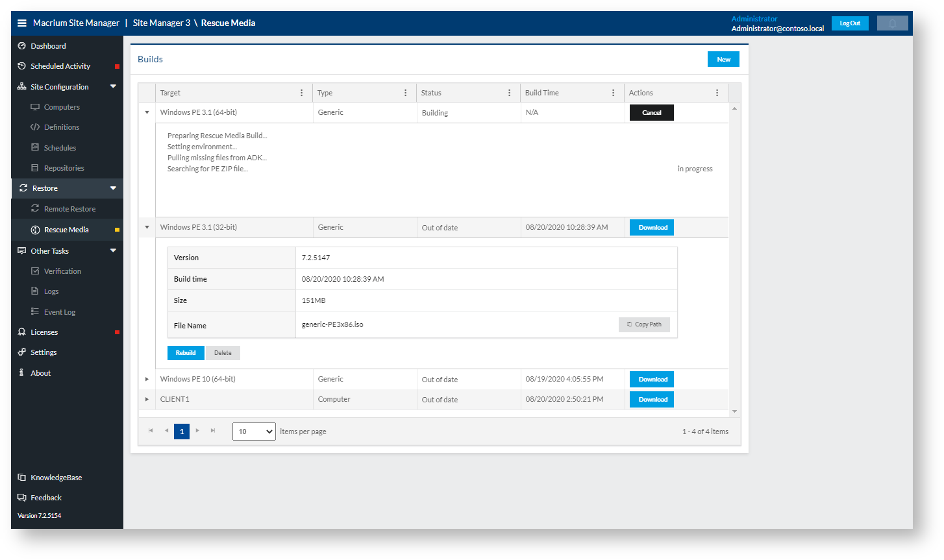Download the CLIENT1 rescue media
944x560 pixels.
click(x=652, y=400)
